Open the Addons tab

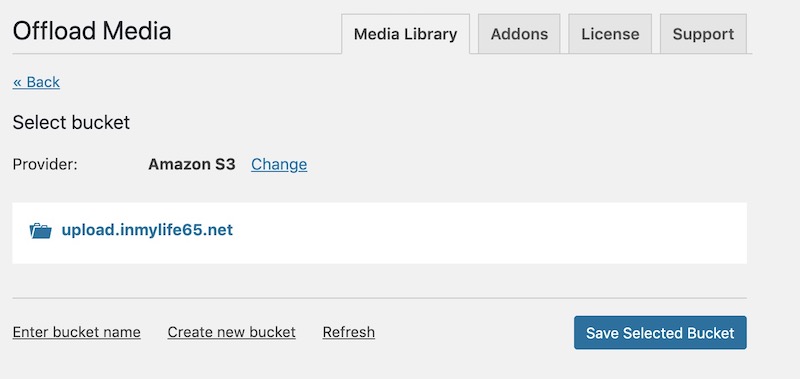(519, 34)
